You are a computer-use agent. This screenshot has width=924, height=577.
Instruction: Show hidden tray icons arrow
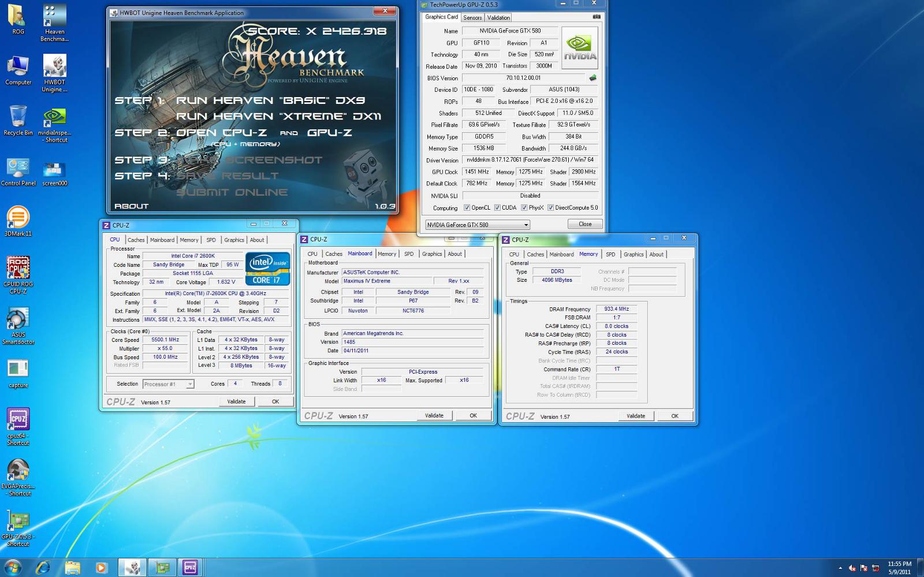coord(840,568)
